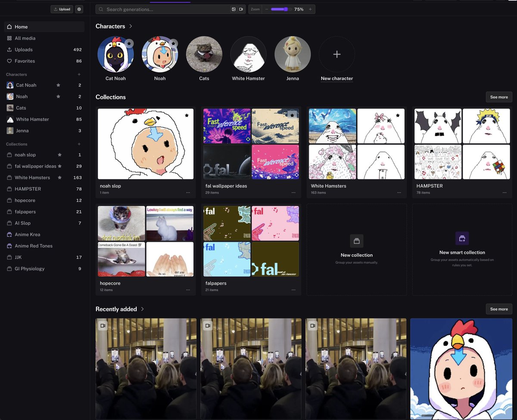
Task: Click image filter icon in search bar
Action: 234,9
